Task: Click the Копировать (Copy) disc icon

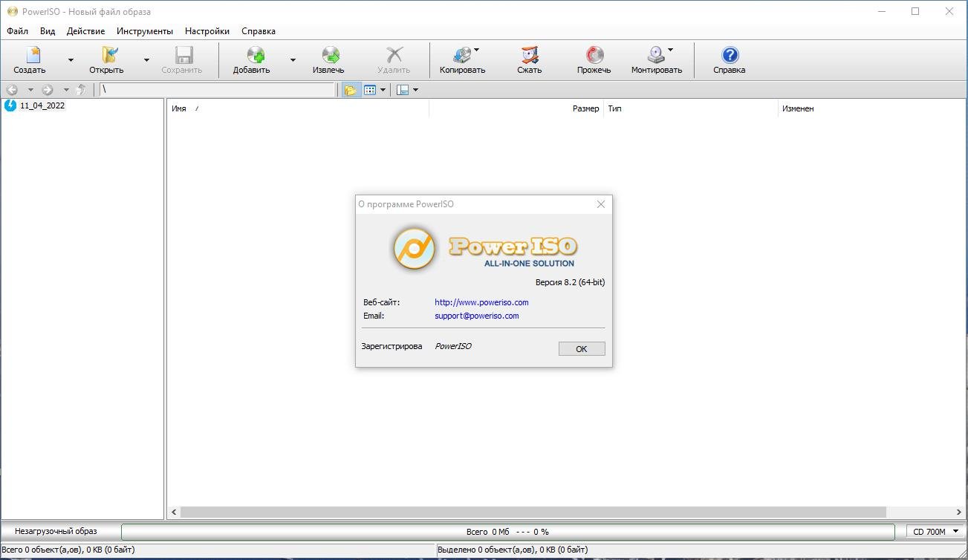Action: 462,55
